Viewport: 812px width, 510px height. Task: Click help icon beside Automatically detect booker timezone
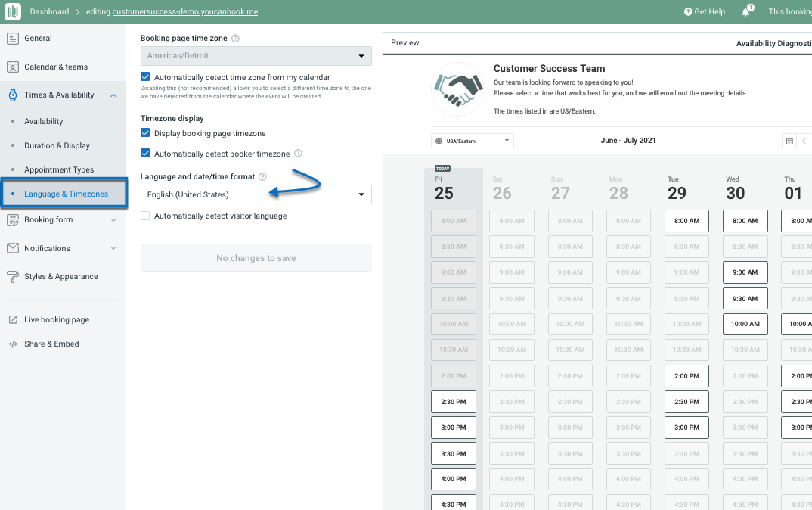point(299,154)
